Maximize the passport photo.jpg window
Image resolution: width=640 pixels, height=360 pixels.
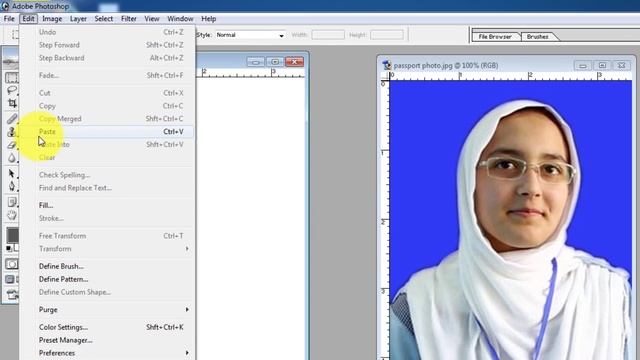click(x=602, y=66)
